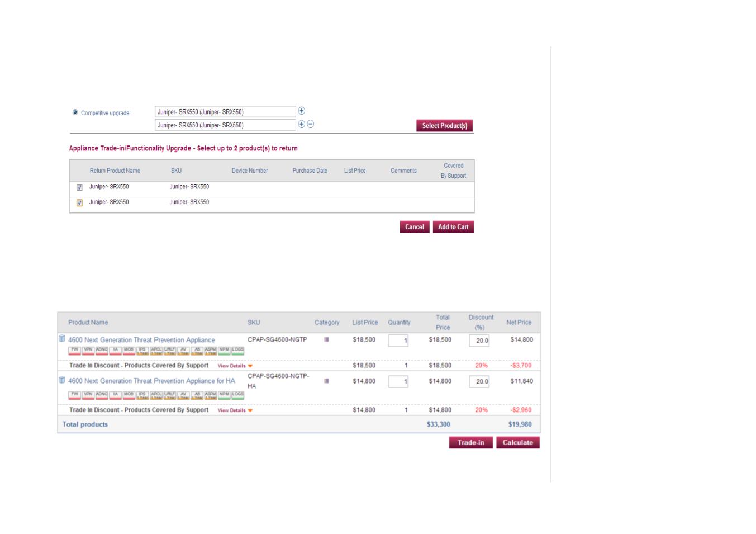The height and width of the screenshot is (534, 756).
Task: Click the Return Product Name column header
Action: pos(115,171)
